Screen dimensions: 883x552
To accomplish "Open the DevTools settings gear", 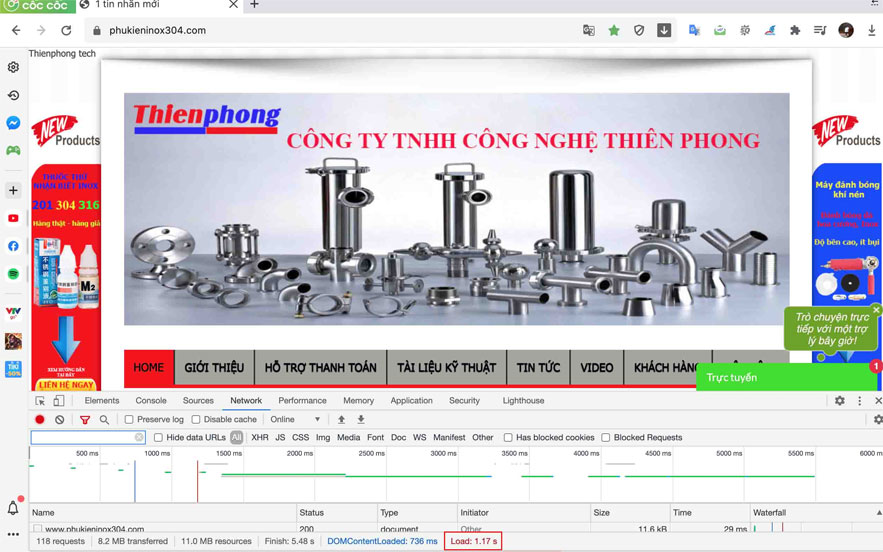I will pyautogui.click(x=840, y=400).
